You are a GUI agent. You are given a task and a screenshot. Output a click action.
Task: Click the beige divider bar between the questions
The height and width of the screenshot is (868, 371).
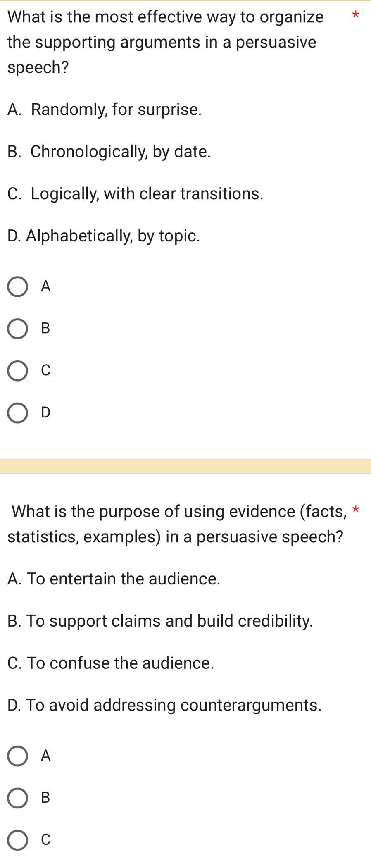pos(185,467)
